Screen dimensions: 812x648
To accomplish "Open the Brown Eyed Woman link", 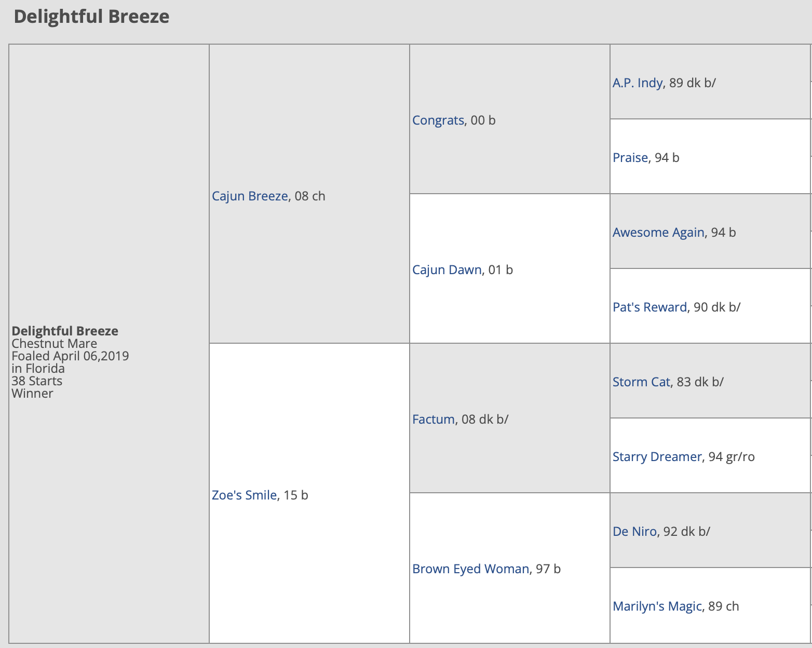I will pyautogui.click(x=471, y=569).
